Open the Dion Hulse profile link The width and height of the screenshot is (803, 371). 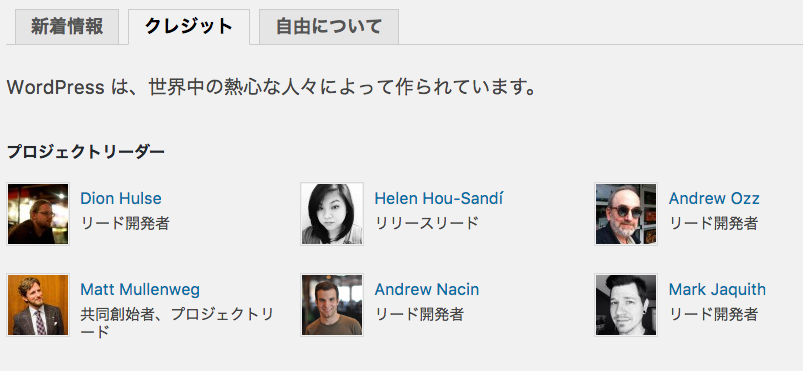[121, 198]
